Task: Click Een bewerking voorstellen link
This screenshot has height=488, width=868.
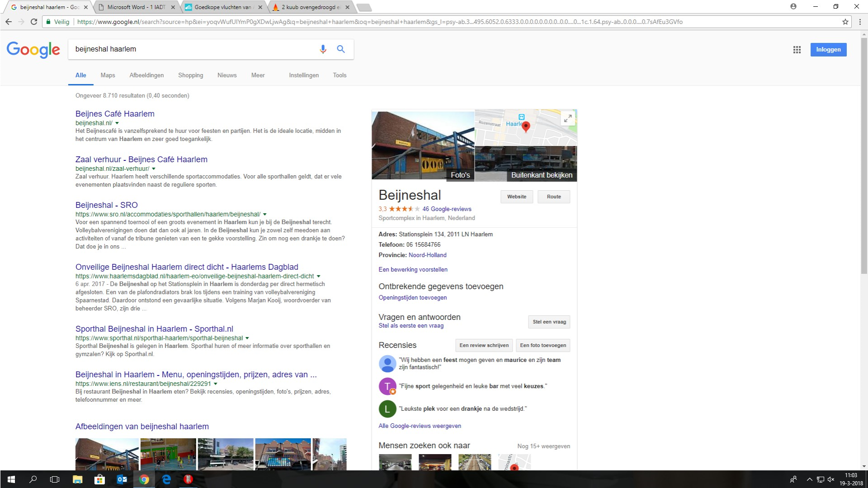Action: 413,269
